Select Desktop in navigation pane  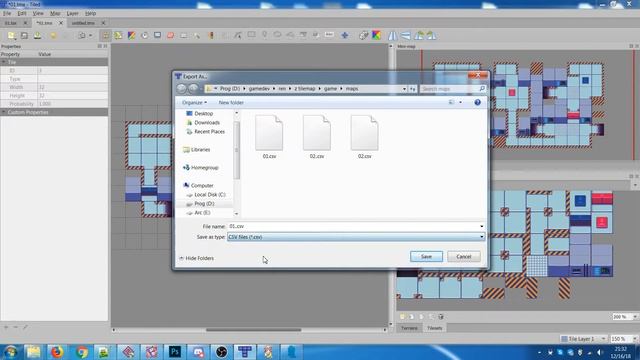pos(203,113)
